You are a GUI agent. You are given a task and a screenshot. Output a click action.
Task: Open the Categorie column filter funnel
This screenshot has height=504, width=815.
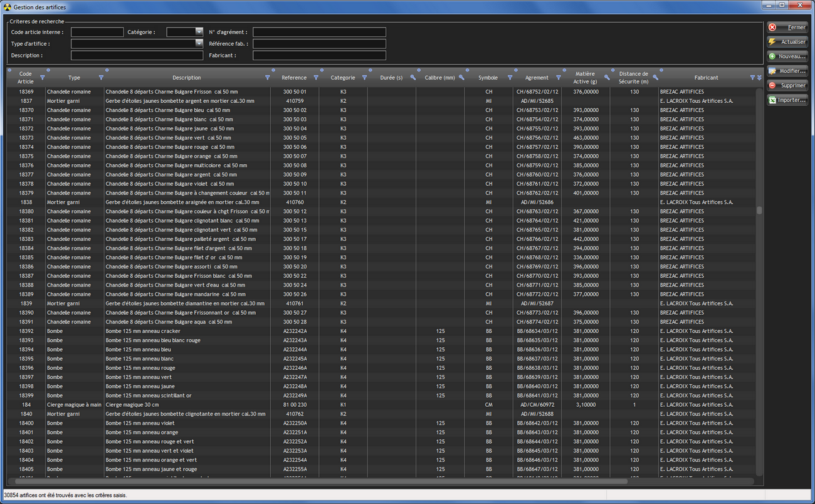[364, 78]
